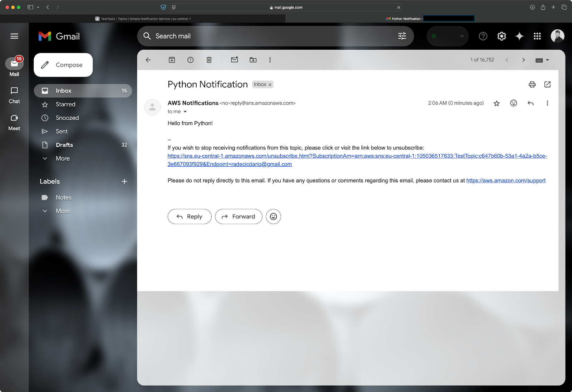Screen dimensions: 572x392
Task: Open the toolbar More options menu
Action: [270, 60]
